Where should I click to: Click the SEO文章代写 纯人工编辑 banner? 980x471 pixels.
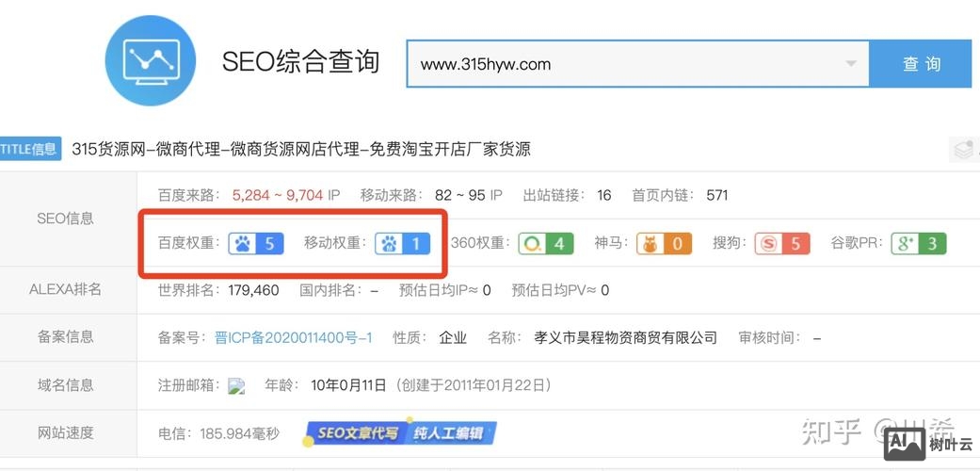(401, 432)
